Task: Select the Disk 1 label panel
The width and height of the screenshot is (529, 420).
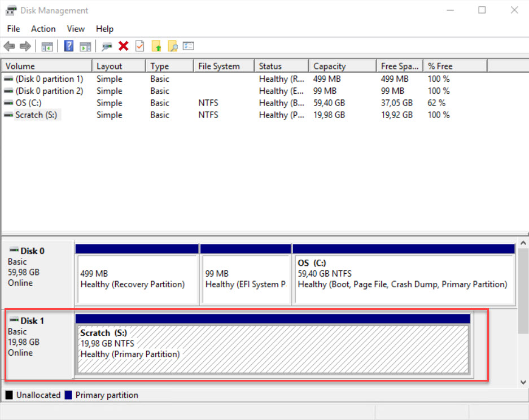Action: [38, 343]
